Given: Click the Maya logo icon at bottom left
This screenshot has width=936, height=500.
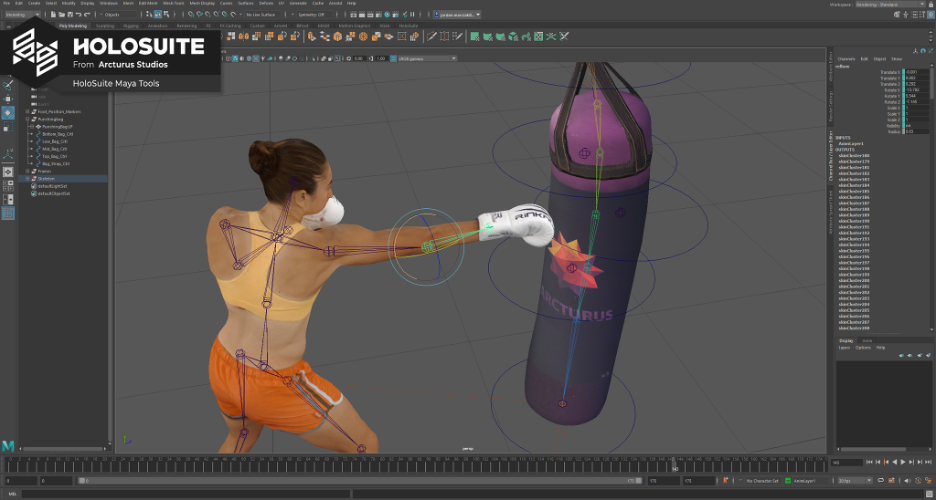Looking at the screenshot, I should tap(8, 446).
